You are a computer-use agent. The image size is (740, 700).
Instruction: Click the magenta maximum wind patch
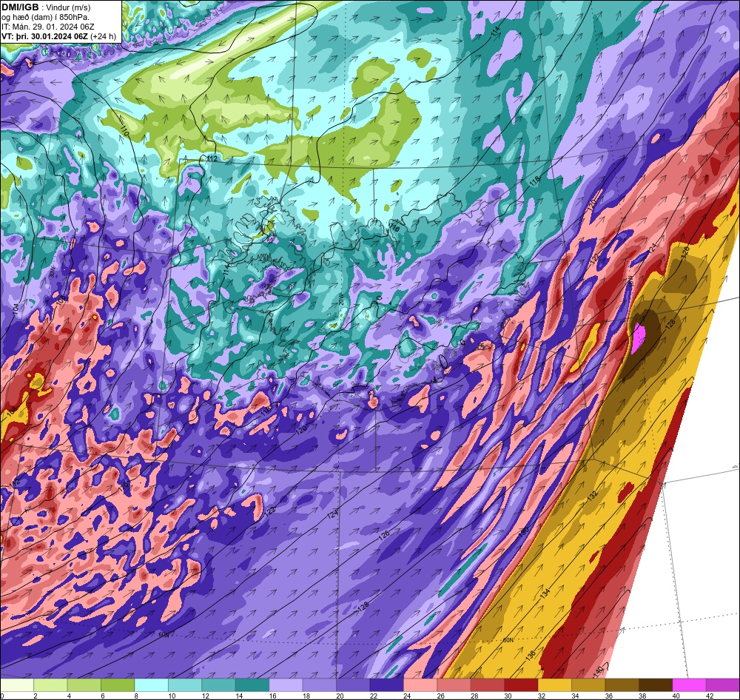[x=639, y=337]
